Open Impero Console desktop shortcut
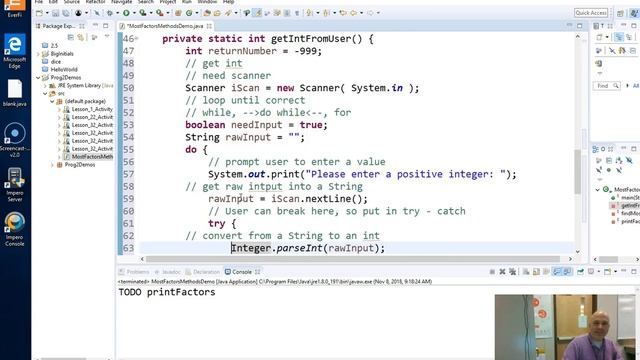The image size is (640, 360). click(x=15, y=229)
